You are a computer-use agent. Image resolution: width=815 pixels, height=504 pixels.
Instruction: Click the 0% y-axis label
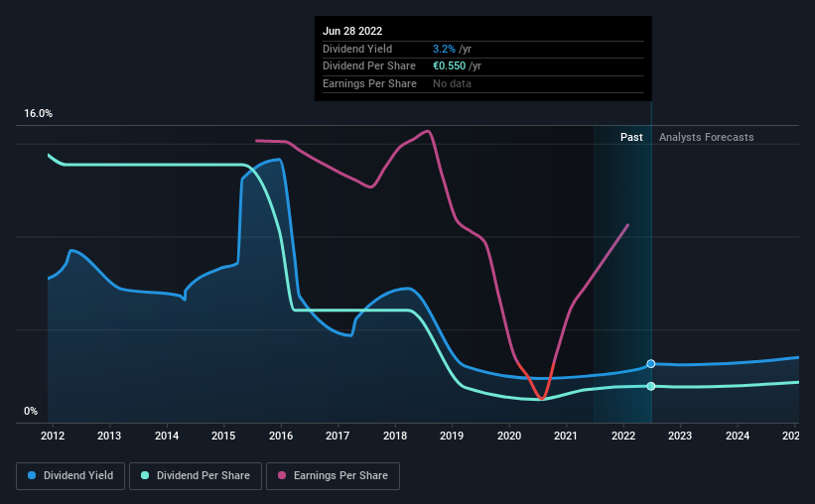pos(31,411)
